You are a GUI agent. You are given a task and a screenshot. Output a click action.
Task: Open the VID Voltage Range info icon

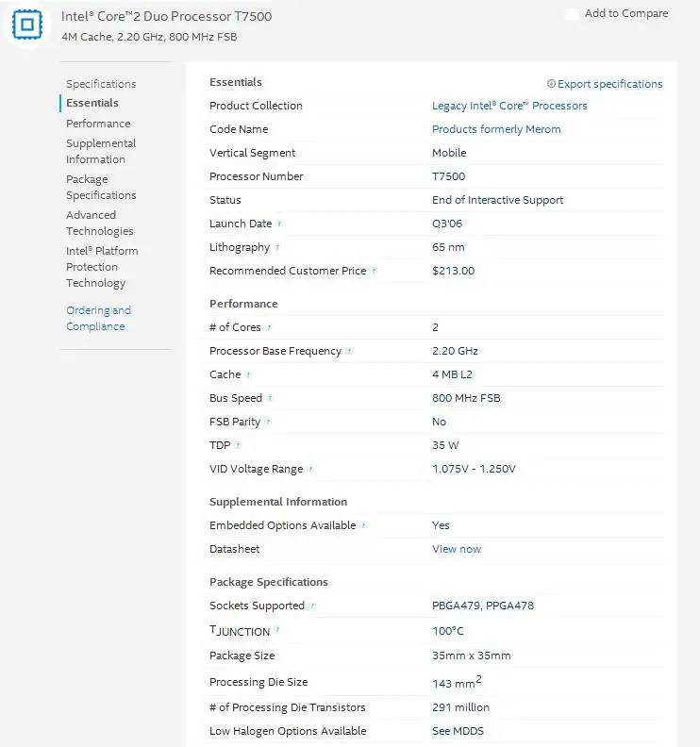pyautogui.click(x=310, y=469)
